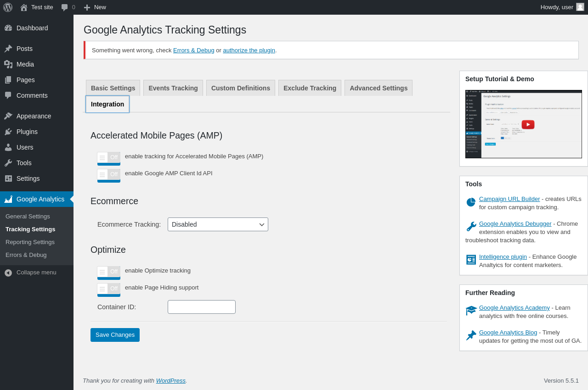Viewport: 588px width, 390px height.
Task: Click the Plugins plug icon
Action: pyautogui.click(x=8, y=132)
